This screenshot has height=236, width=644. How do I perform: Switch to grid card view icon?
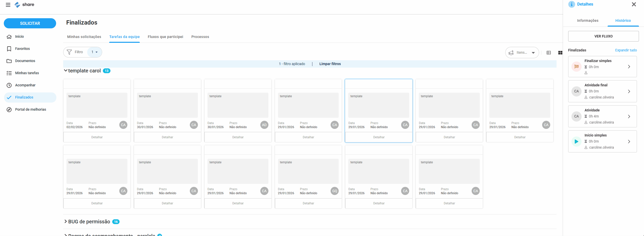point(560,53)
